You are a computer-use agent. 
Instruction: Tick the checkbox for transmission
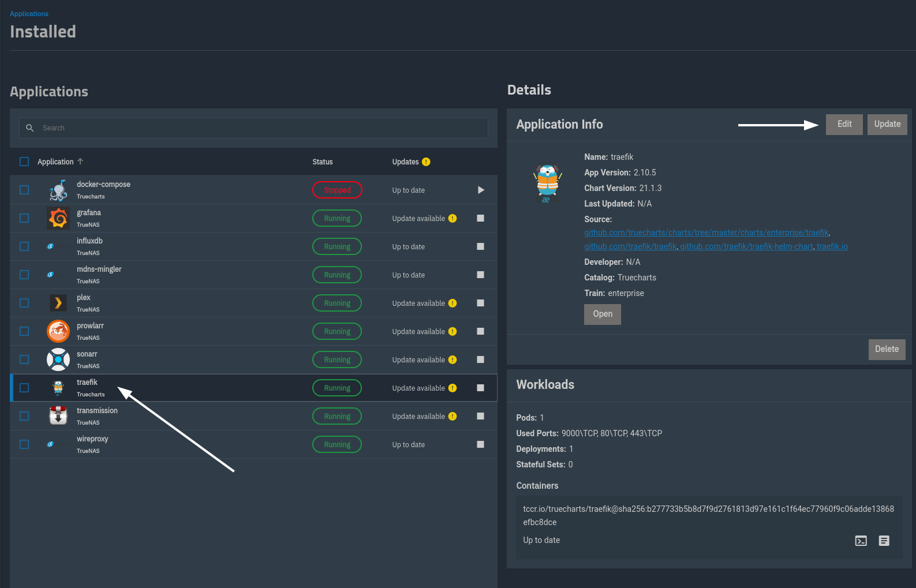click(x=24, y=416)
